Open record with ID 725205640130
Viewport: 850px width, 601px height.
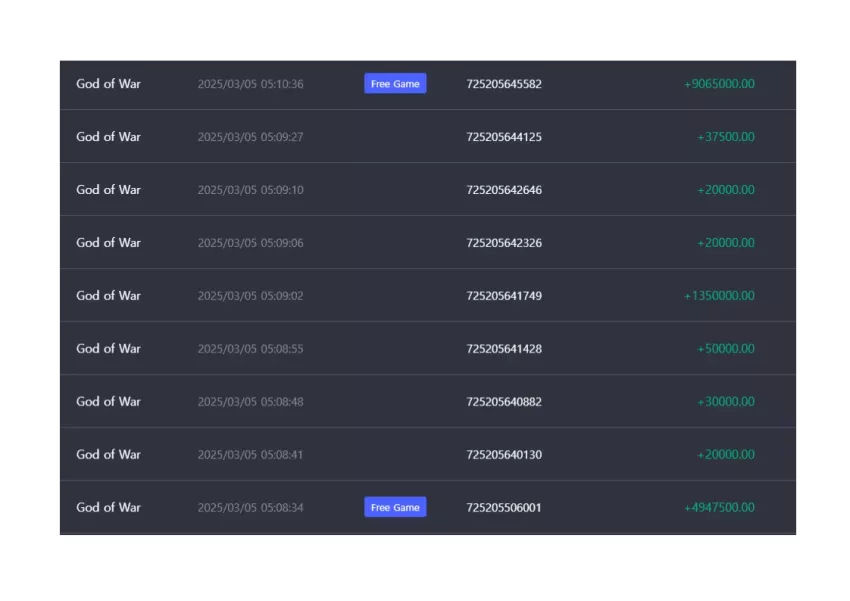[504, 455]
